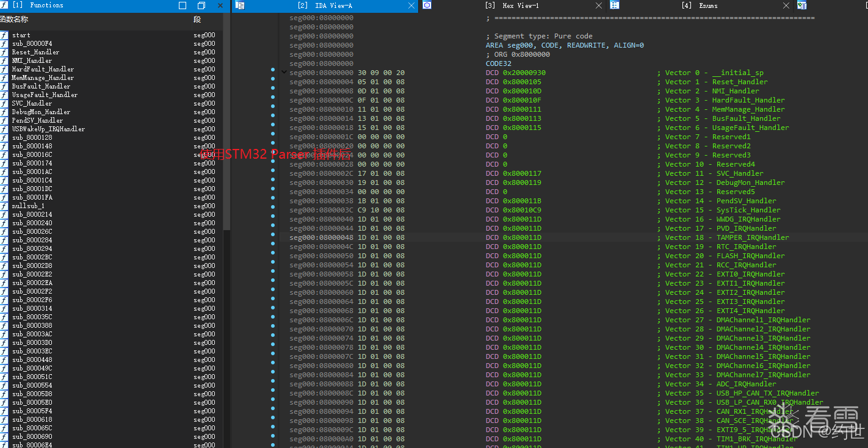Click the restore window icon on Functions panel
Screen dimensions: 868x448
coord(201,5)
